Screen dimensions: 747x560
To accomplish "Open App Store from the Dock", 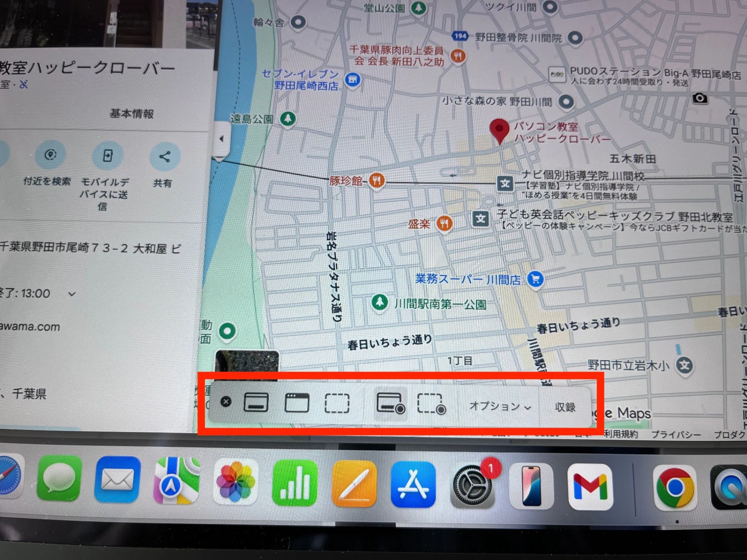I will [x=413, y=485].
